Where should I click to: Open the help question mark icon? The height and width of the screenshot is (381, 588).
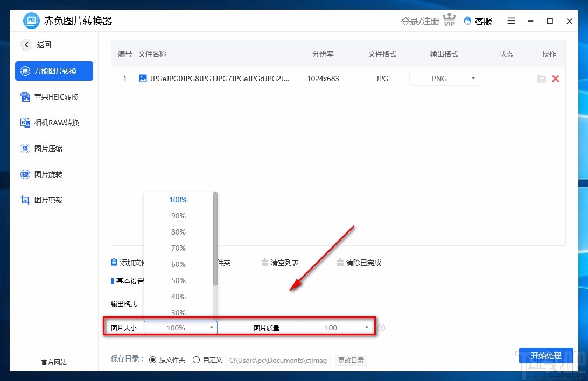click(x=382, y=327)
